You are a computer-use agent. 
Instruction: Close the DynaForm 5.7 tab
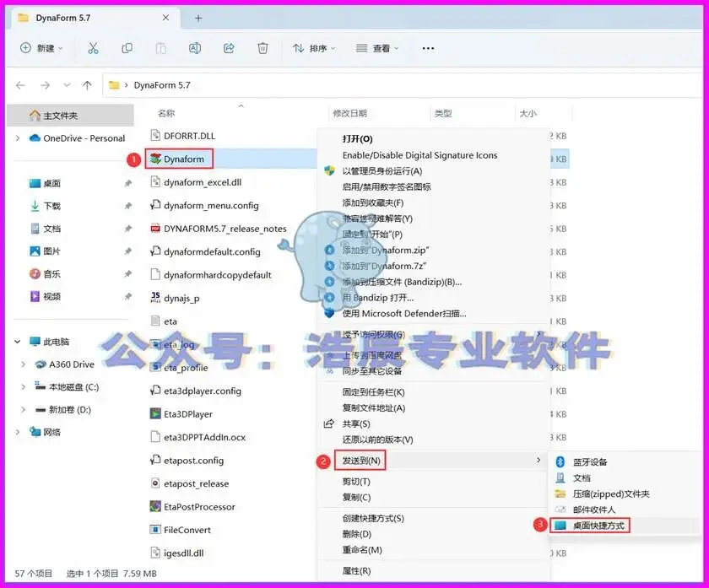point(165,18)
